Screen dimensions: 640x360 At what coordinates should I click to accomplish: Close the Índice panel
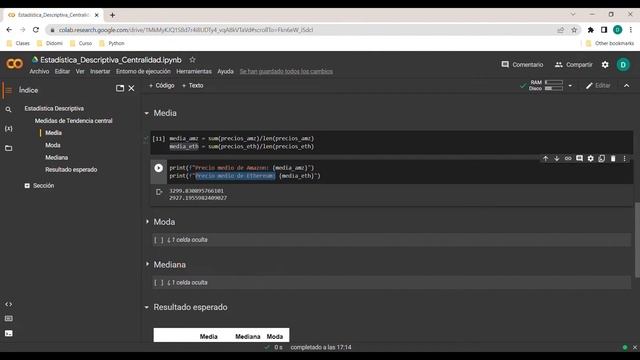[131, 88]
